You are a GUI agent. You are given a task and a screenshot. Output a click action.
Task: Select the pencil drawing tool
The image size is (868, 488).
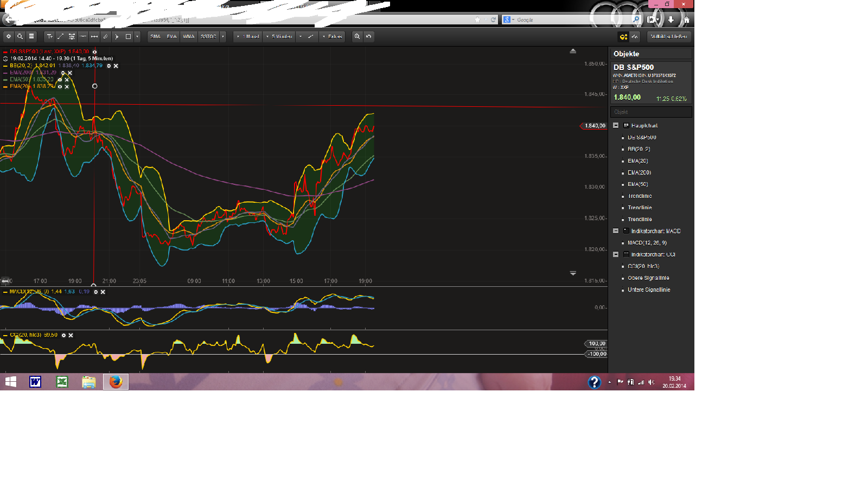coord(106,36)
